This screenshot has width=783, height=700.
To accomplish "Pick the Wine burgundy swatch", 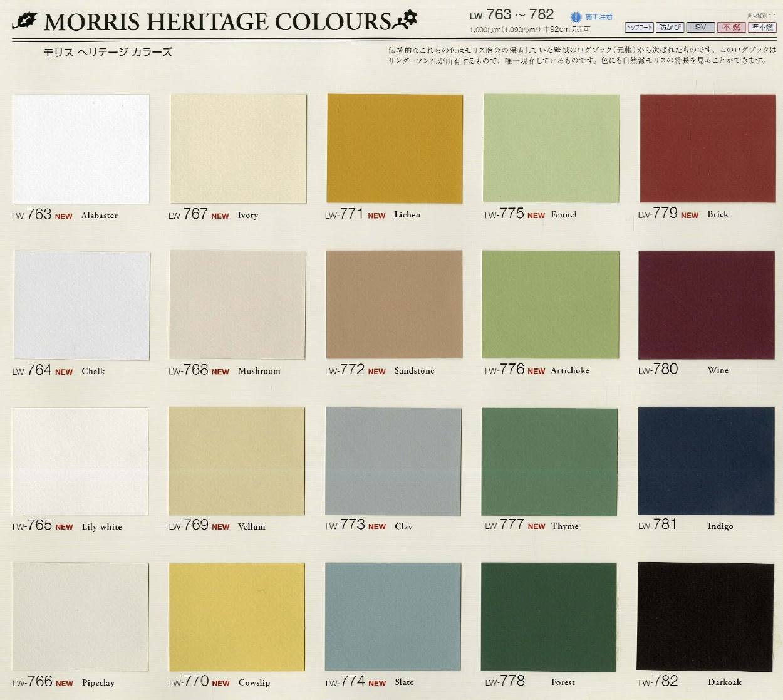I will click(707, 305).
